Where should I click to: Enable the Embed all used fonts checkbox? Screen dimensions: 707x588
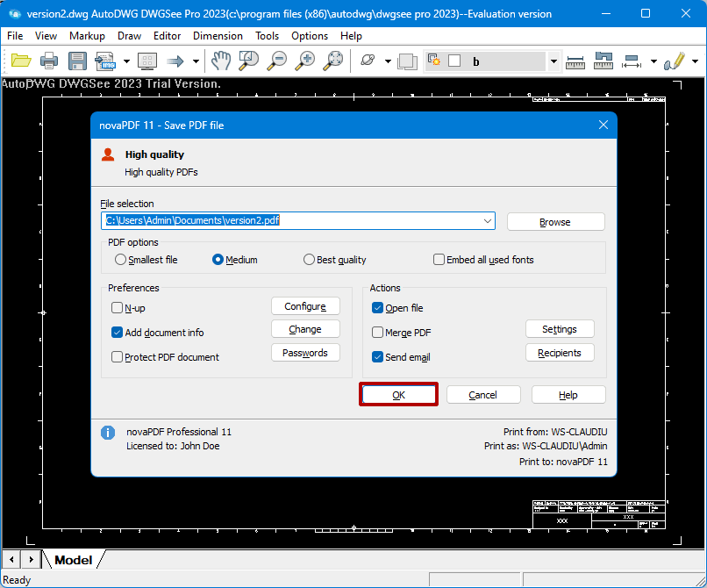[x=439, y=259]
